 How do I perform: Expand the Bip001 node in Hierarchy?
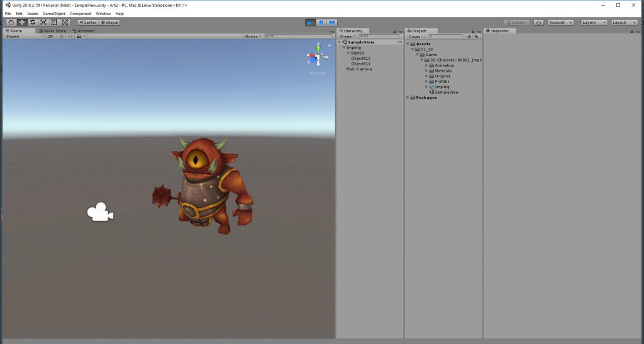pos(348,53)
